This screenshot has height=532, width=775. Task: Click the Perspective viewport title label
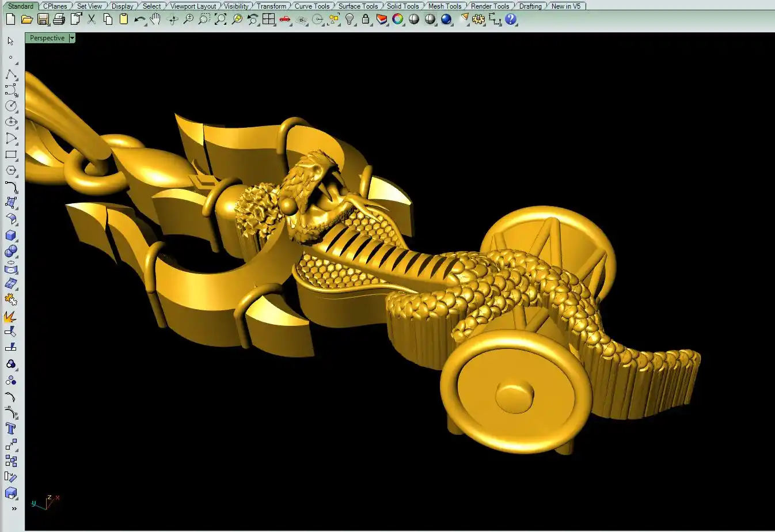pyautogui.click(x=47, y=38)
